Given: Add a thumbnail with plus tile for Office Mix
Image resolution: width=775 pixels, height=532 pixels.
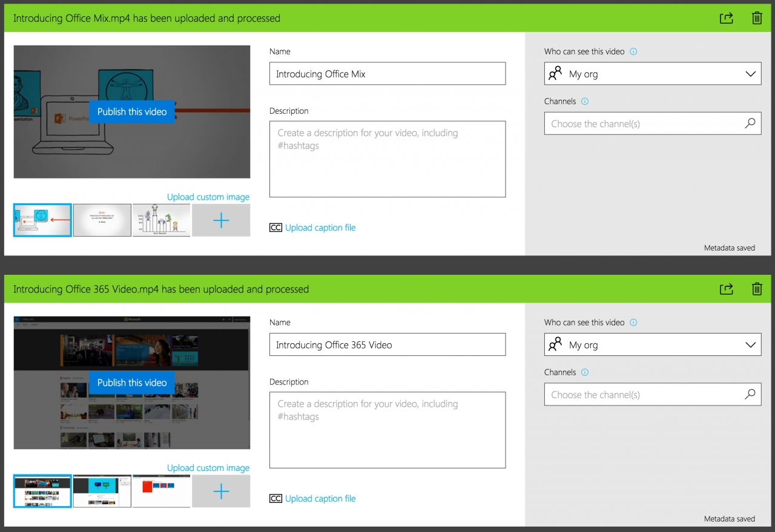Looking at the screenshot, I should click(221, 220).
